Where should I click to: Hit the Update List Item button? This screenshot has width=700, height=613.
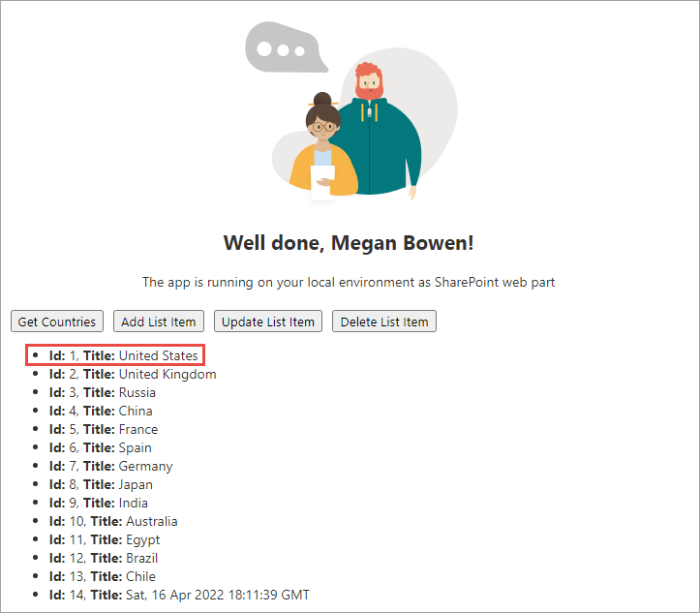coord(268,322)
